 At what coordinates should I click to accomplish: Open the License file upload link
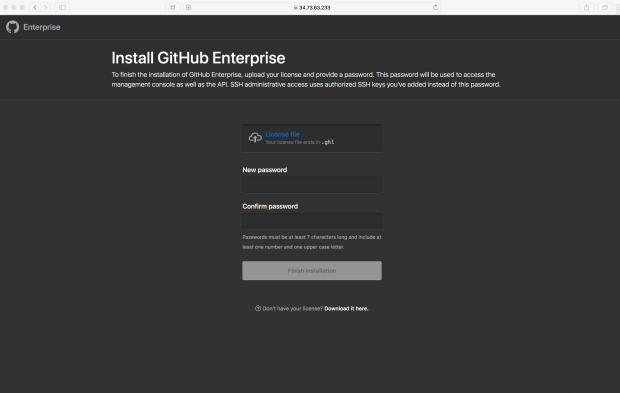282,134
